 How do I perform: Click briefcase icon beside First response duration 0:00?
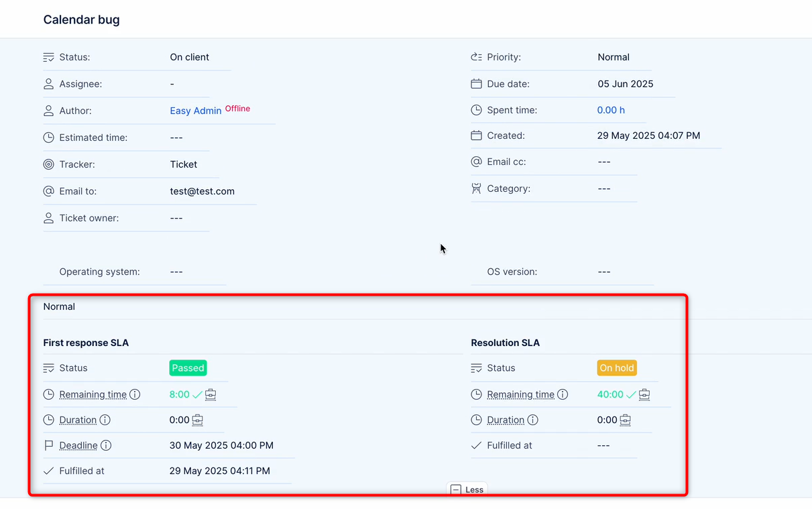[198, 420]
